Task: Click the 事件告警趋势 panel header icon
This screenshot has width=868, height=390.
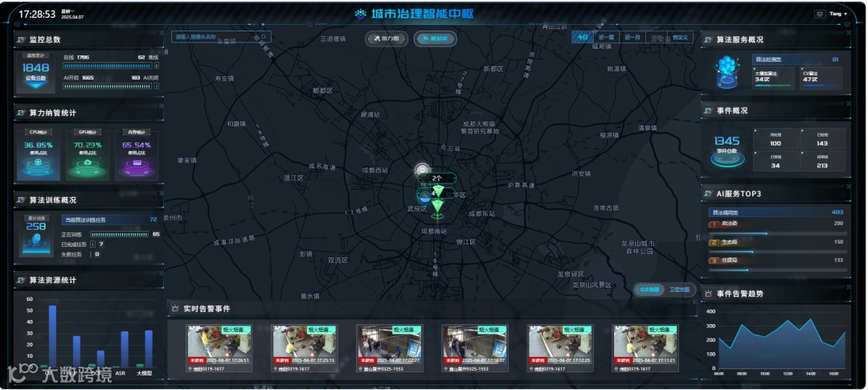Action: pyautogui.click(x=709, y=294)
